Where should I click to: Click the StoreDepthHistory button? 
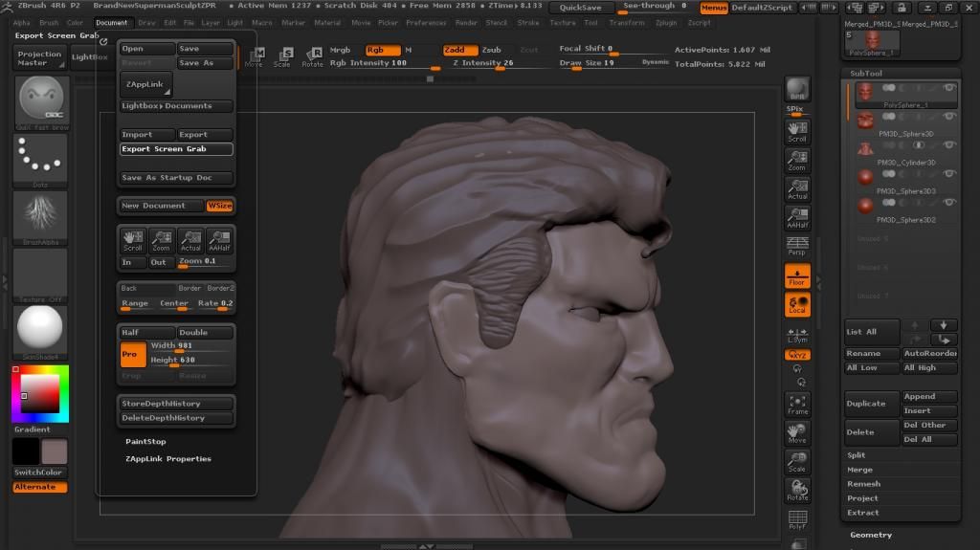pos(176,404)
